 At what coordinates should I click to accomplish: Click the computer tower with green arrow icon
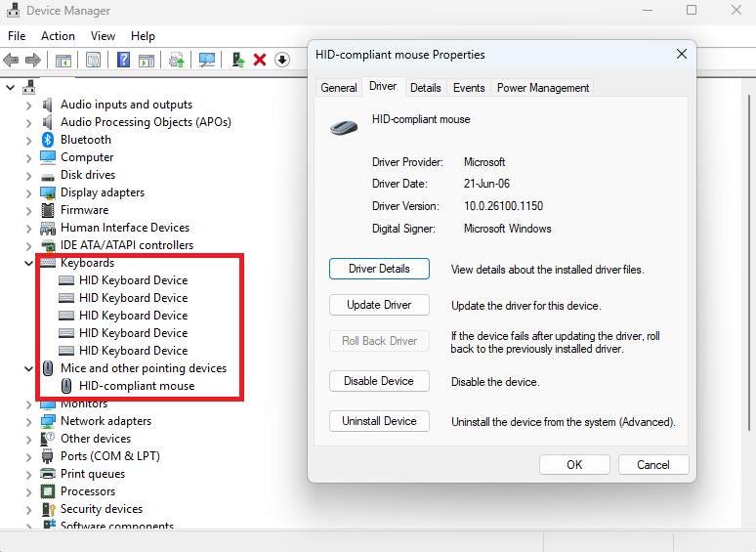pyautogui.click(x=238, y=60)
